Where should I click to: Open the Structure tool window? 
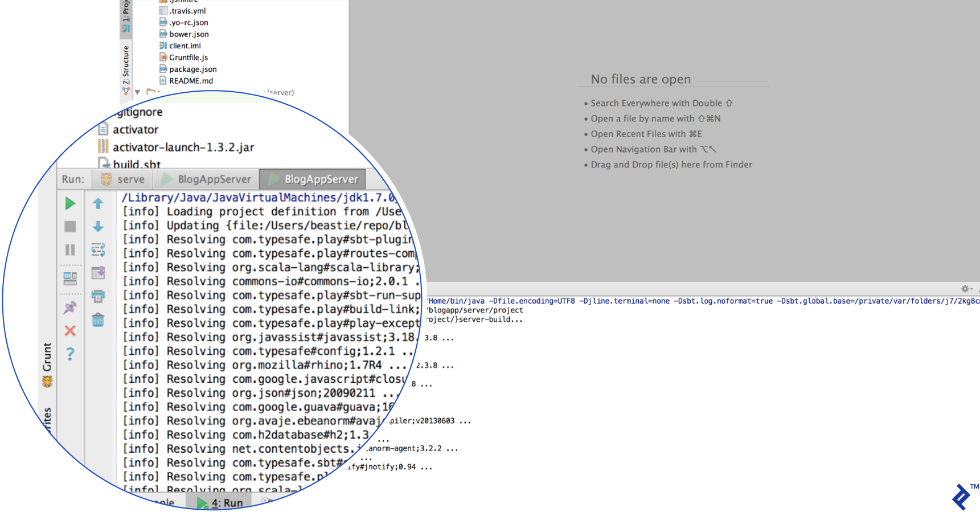(126, 65)
